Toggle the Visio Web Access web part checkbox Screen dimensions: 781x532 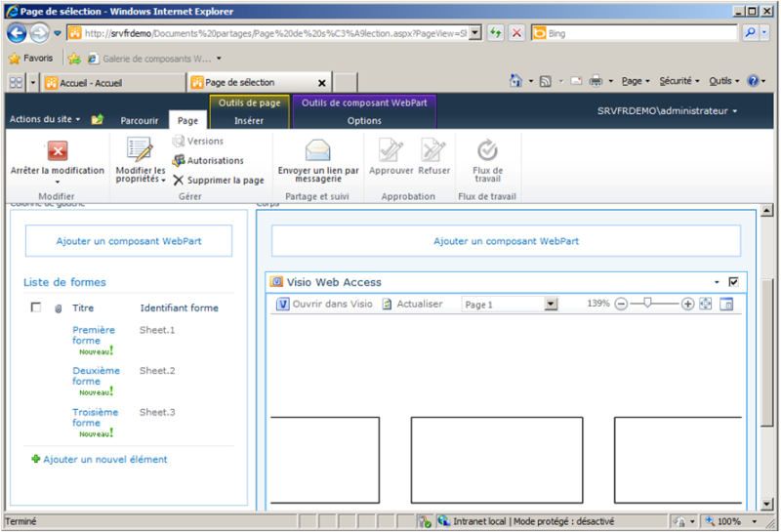[733, 282]
